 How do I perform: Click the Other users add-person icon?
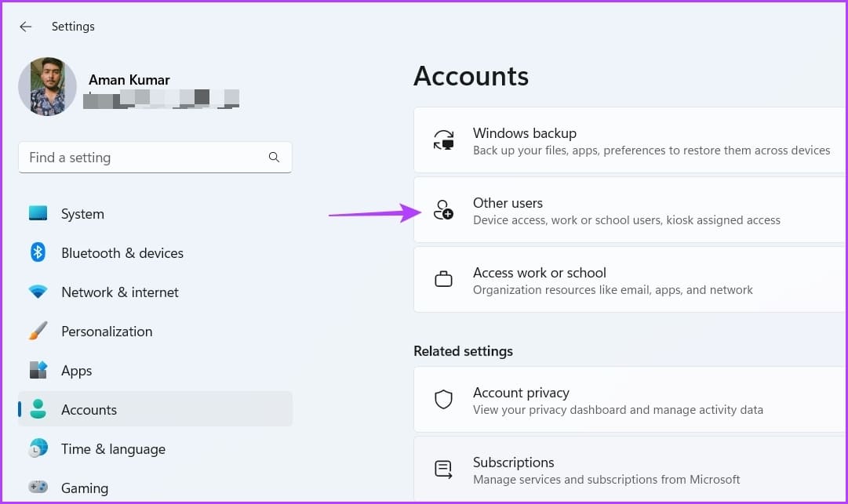coord(443,209)
